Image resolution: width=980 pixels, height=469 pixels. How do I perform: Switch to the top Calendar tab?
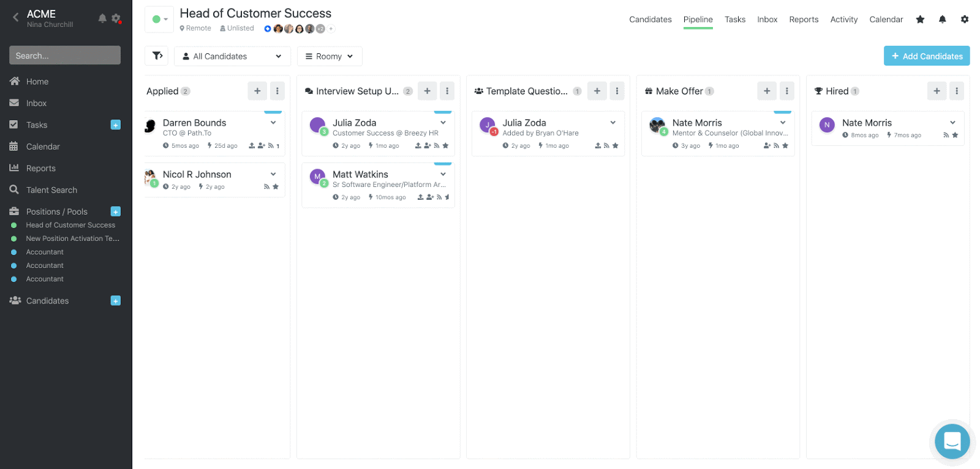pyautogui.click(x=886, y=20)
